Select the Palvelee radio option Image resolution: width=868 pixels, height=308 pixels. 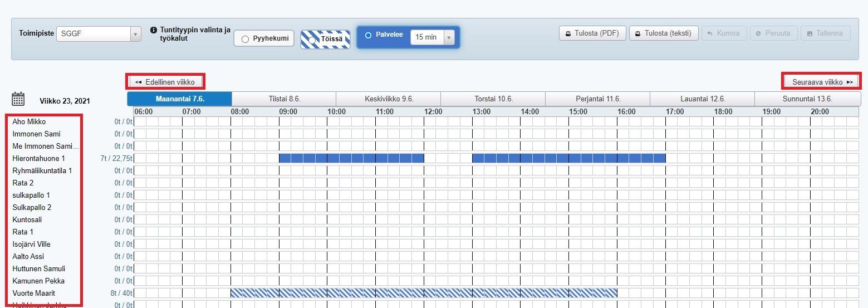(368, 35)
